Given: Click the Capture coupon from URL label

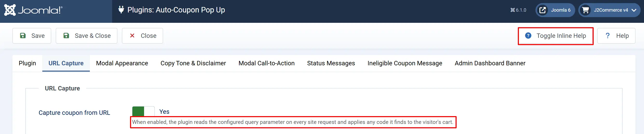Looking at the screenshot, I should pos(74,113).
